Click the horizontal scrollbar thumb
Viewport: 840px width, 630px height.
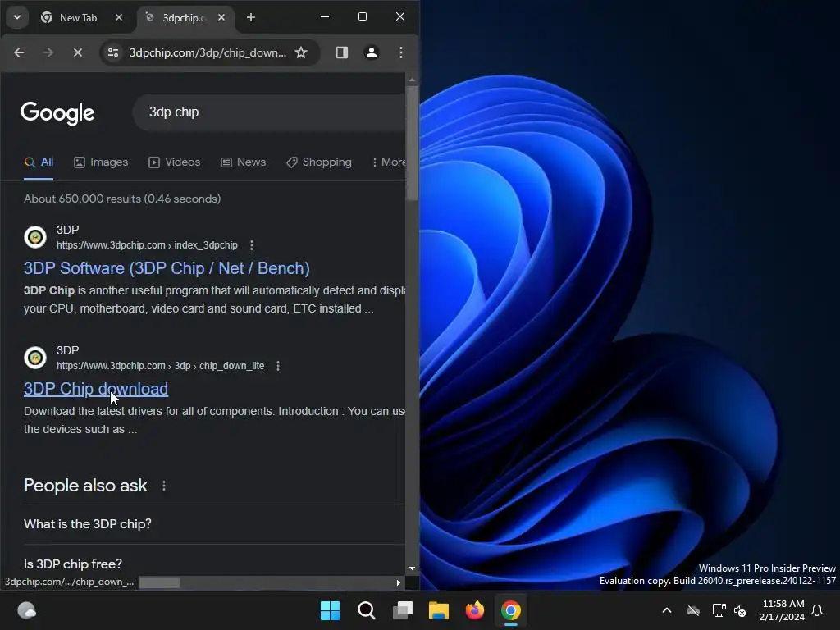[x=159, y=582]
